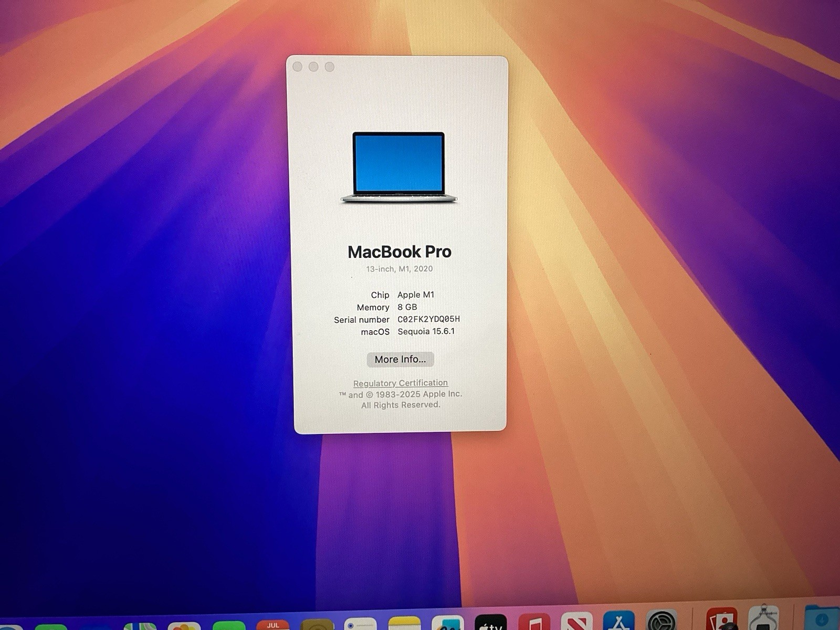Click the 13-inch, M1, 2020 subtitle
Image resolution: width=840 pixels, height=630 pixels.
pyautogui.click(x=400, y=269)
